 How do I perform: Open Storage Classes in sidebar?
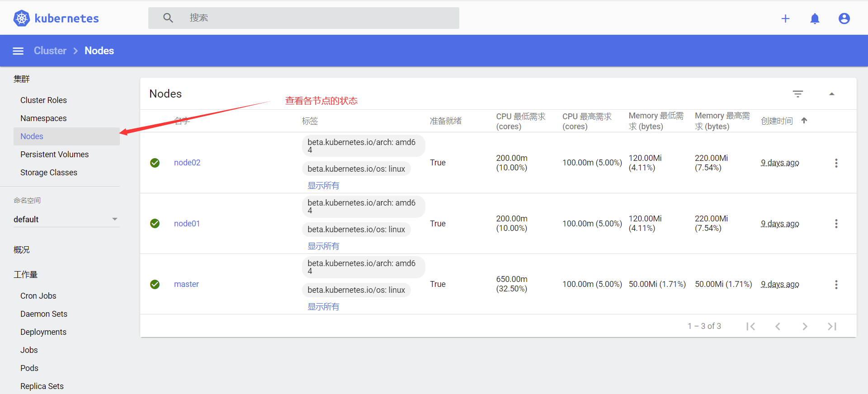[49, 173]
